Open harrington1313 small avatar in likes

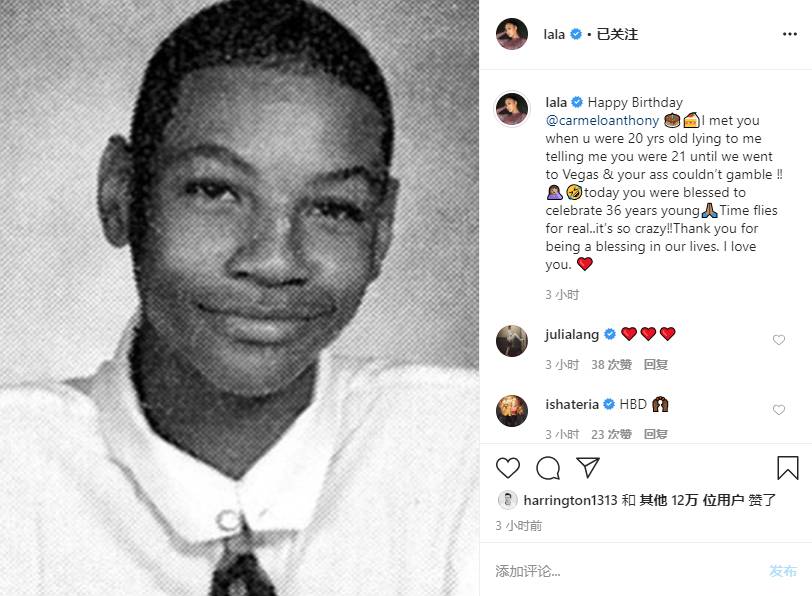tap(507, 500)
